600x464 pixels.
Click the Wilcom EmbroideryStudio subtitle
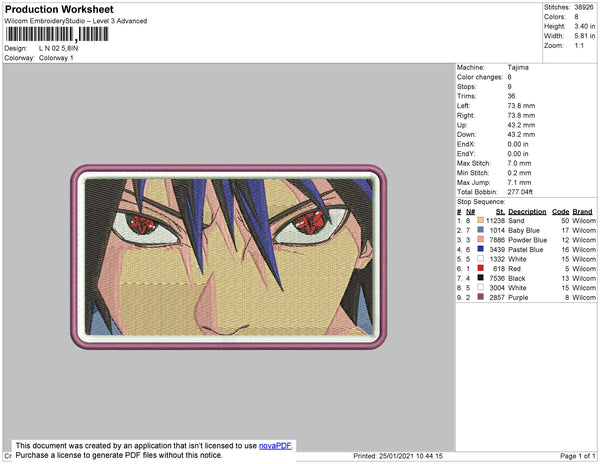pyautogui.click(x=76, y=21)
